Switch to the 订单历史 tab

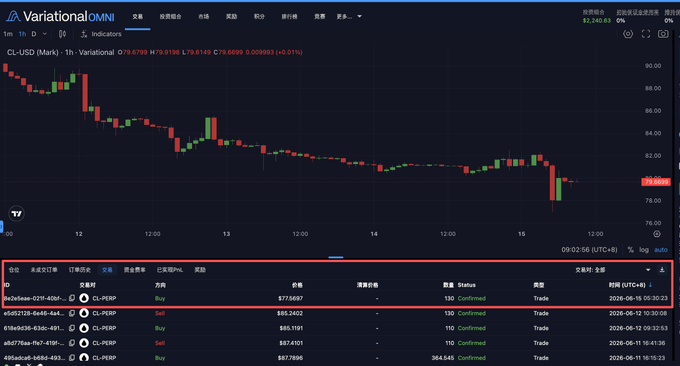pyautogui.click(x=80, y=270)
